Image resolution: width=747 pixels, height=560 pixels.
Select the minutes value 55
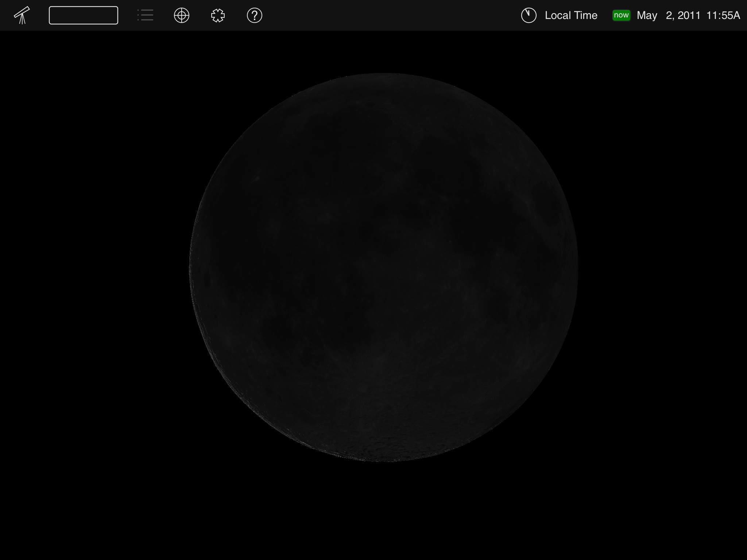point(727,15)
